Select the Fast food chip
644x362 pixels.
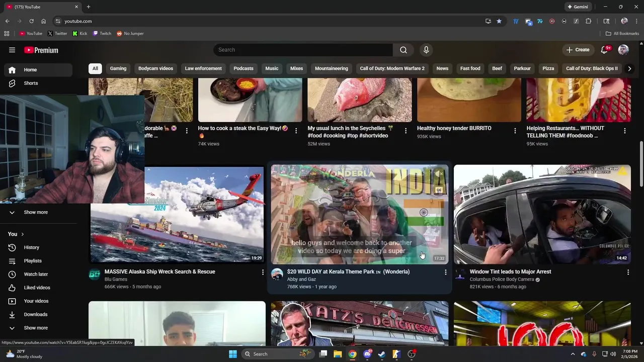470,68
